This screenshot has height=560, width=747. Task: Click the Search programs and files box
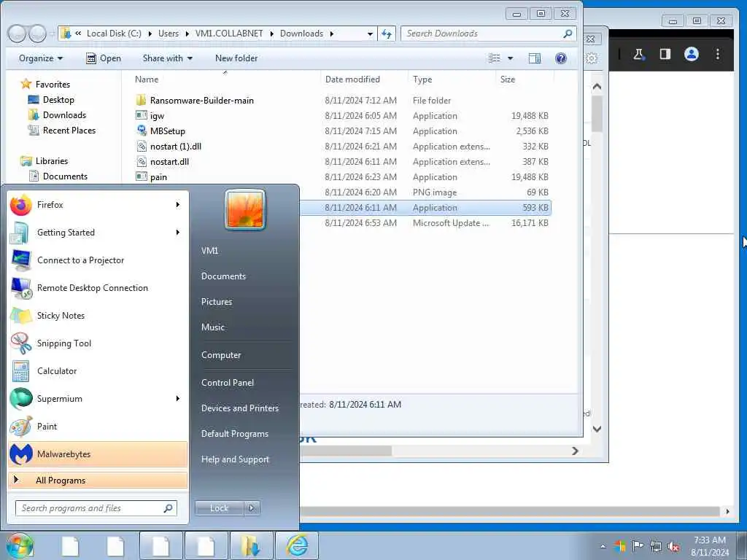point(96,508)
